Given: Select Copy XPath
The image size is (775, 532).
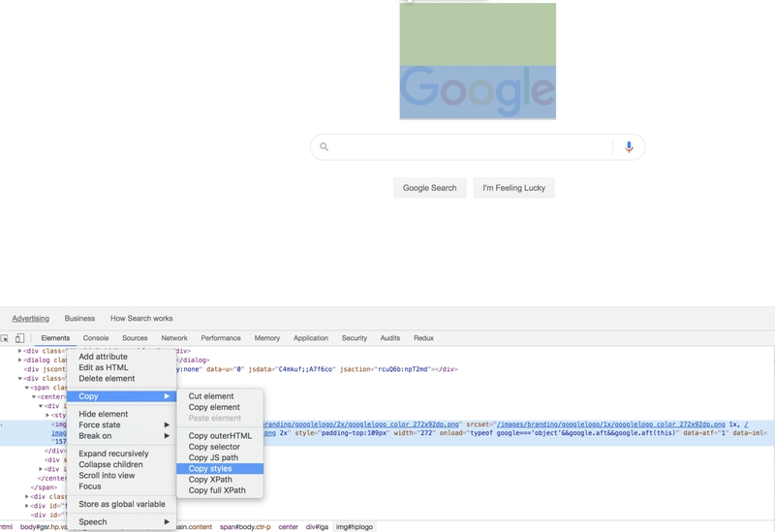Looking at the screenshot, I should (x=220, y=479).
